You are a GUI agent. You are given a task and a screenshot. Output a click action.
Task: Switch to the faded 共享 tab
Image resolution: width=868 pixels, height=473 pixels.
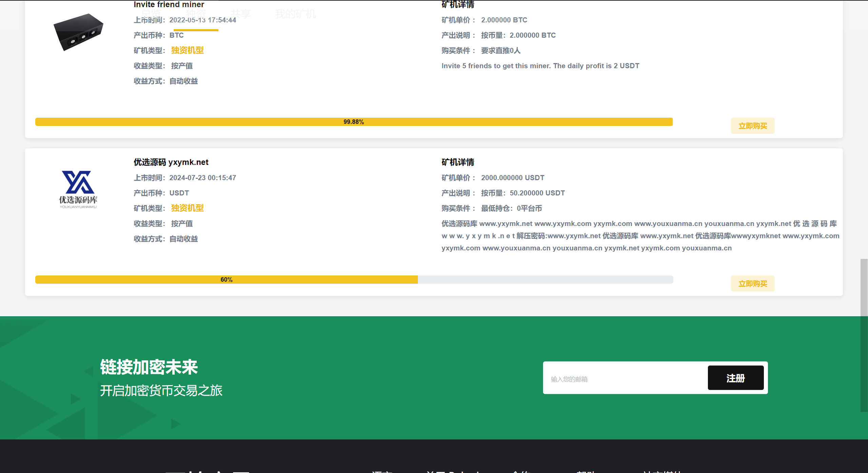point(240,14)
